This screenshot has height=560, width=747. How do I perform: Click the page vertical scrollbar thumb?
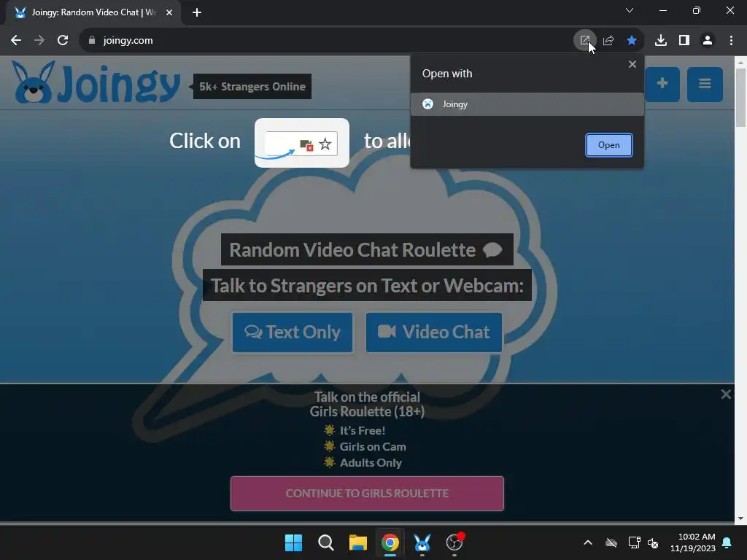740,98
